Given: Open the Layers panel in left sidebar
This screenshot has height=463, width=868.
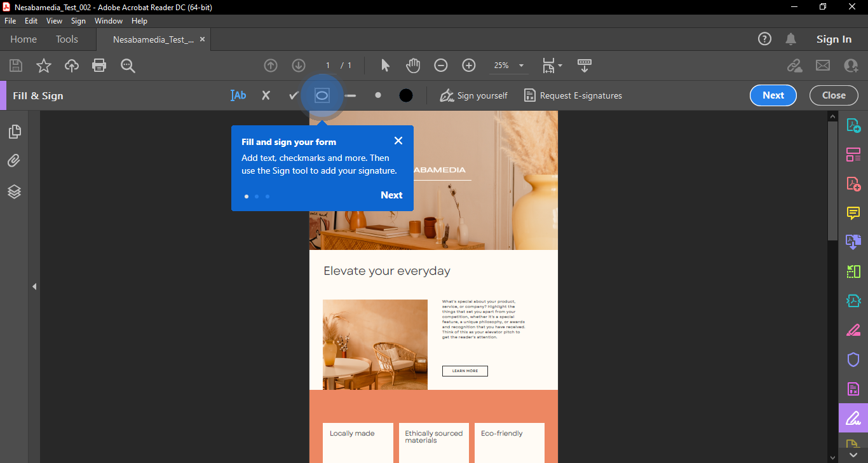Looking at the screenshot, I should (x=14, y=191).
